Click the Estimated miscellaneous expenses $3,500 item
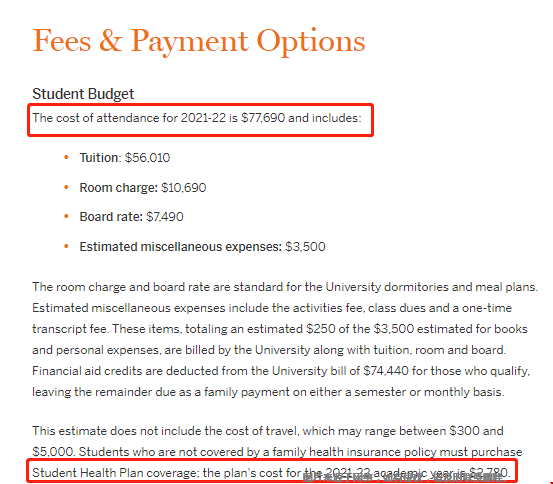 pyautogui.click(x=202, y=247)
